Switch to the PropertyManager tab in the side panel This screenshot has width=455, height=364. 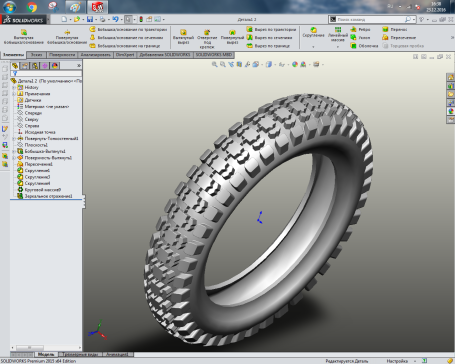click(x=25, y=66)
